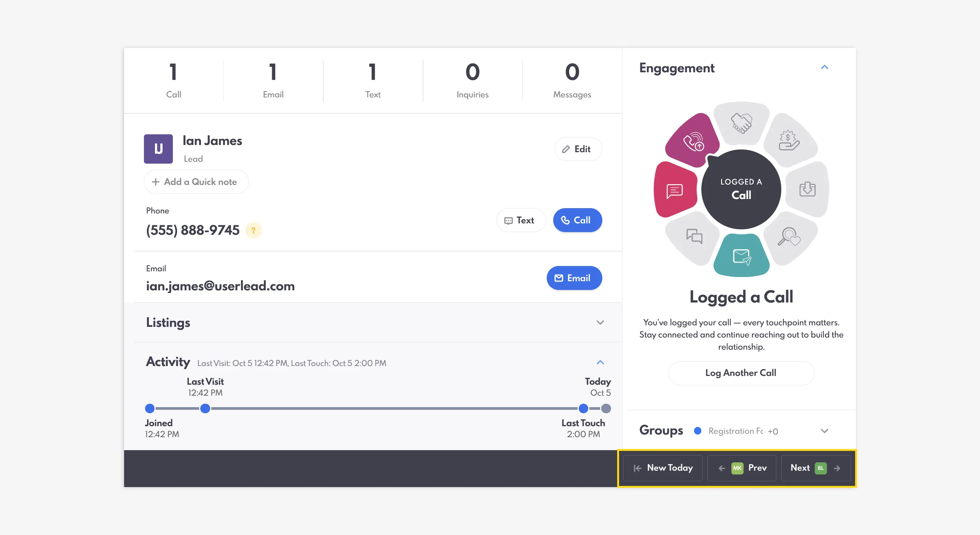This screenshot has width=980, height=535.
Task: Click the MK avatar badge in Prev
Action: point(737,468)
